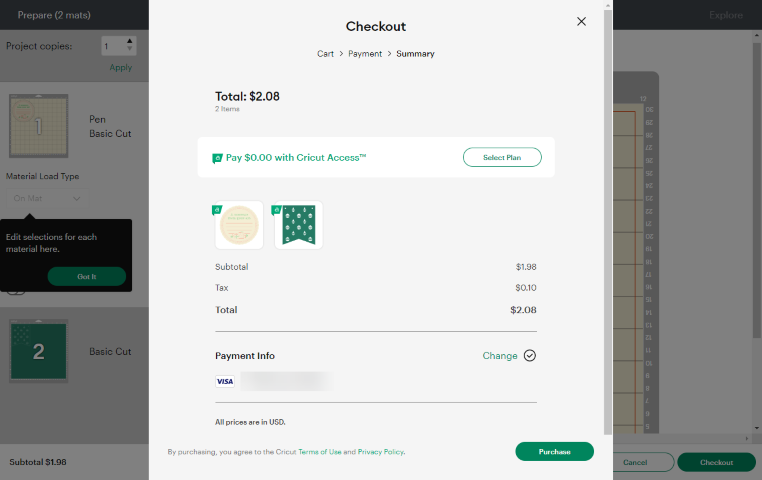This screenshot has width=762, height=480.
Task: Click the Select Plan button
Action: tap(502, 157)
